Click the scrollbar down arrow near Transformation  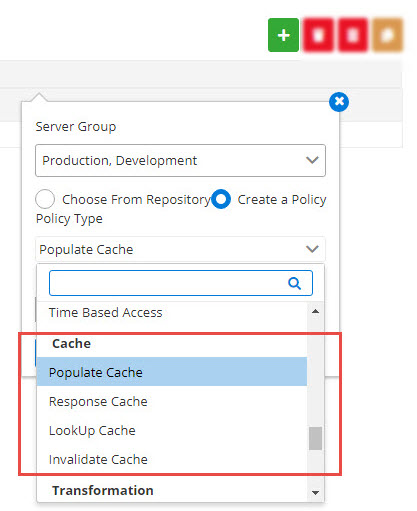click(x=315, y=492)
